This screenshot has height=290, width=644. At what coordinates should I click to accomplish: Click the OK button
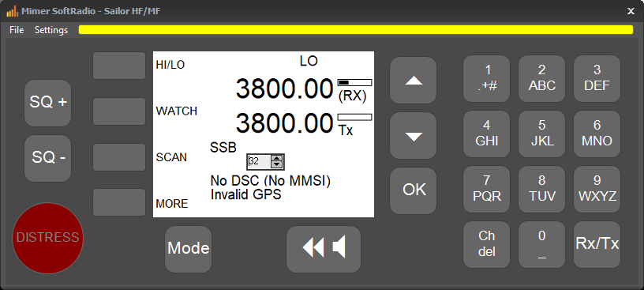(x=414, y=190)
